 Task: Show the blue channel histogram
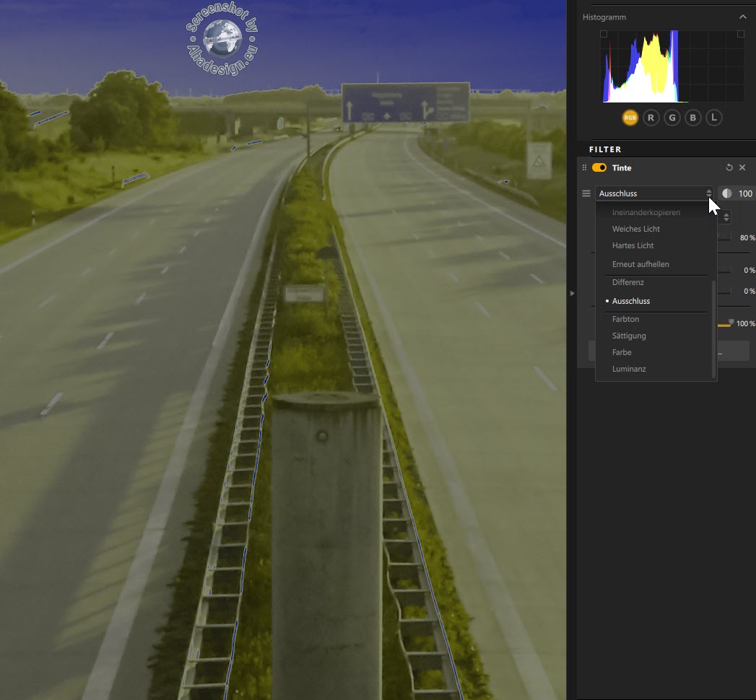pos(692,118)
